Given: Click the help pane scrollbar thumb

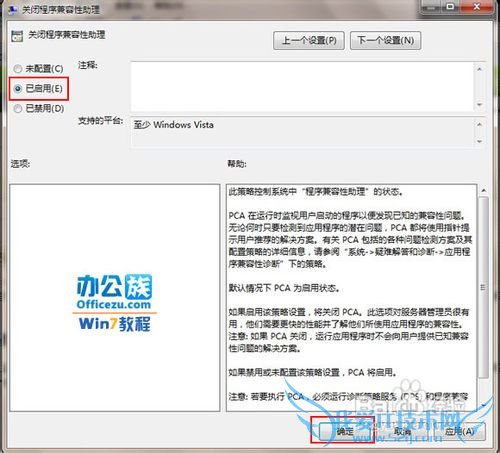Looking at the screenshot, I should [x=484, y=287].
